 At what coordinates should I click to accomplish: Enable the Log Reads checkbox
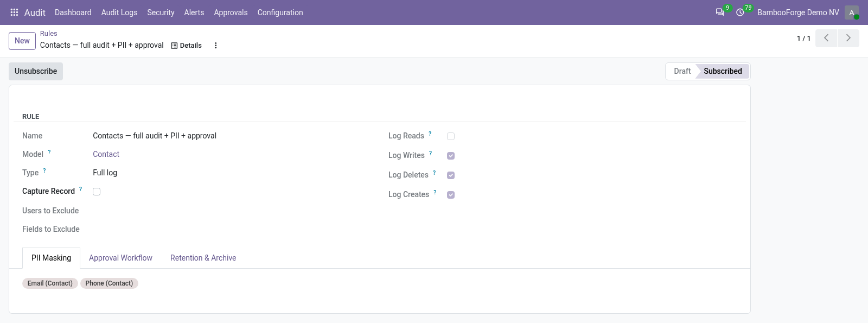point(451,136)
